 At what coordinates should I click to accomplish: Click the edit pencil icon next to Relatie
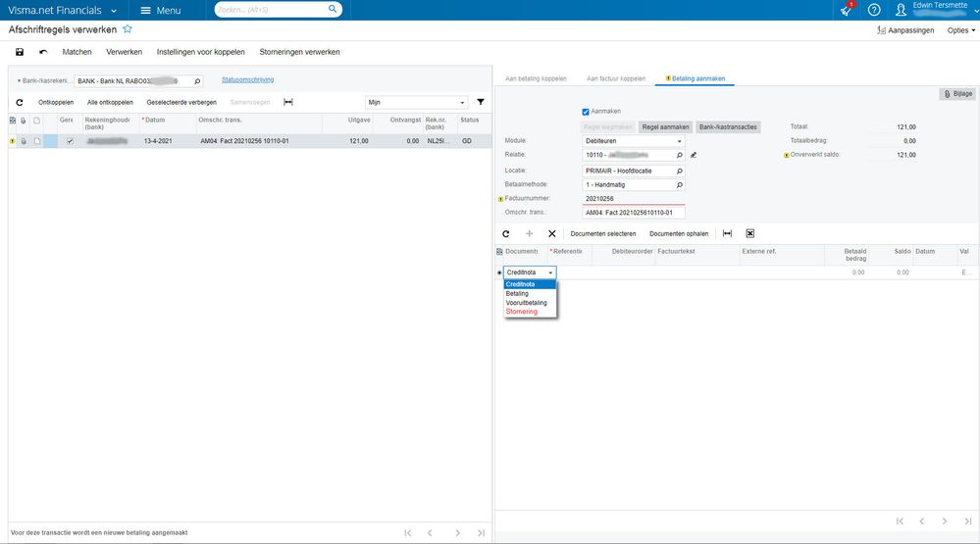click(x=694, y=155)
